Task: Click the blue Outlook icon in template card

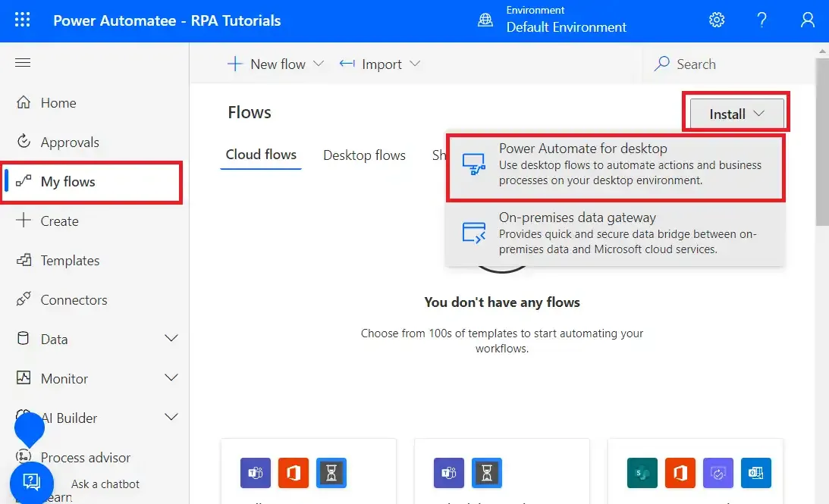Action: pos(756,473)
